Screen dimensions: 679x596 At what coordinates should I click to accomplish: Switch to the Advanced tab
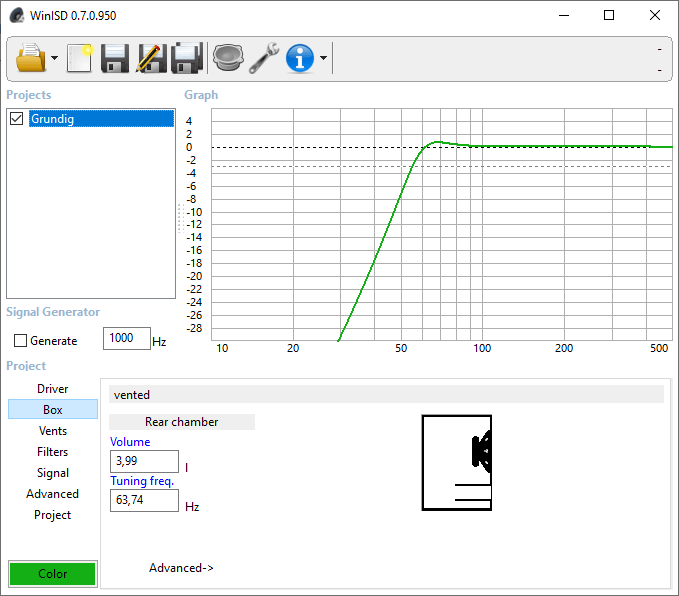click(x=53, y=494)
